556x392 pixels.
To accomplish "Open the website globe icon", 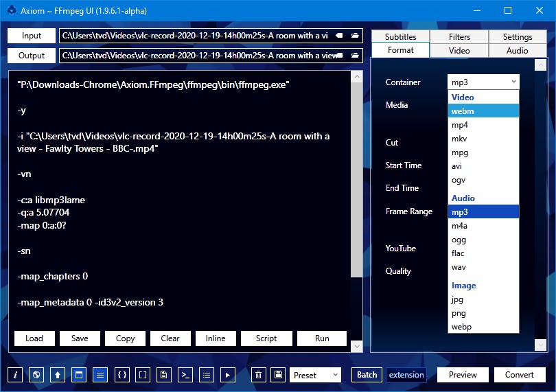I will point(36,375).
